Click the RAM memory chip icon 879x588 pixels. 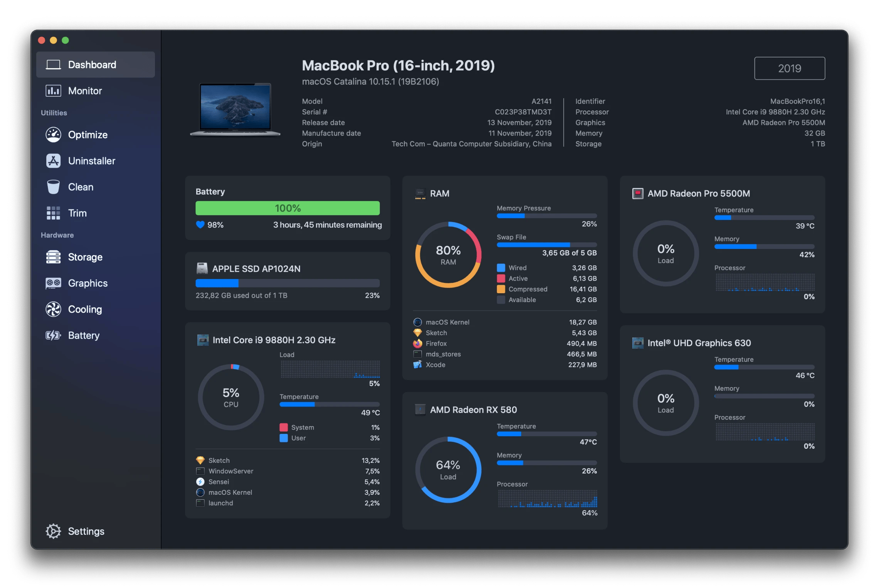(x=420, y=193)
